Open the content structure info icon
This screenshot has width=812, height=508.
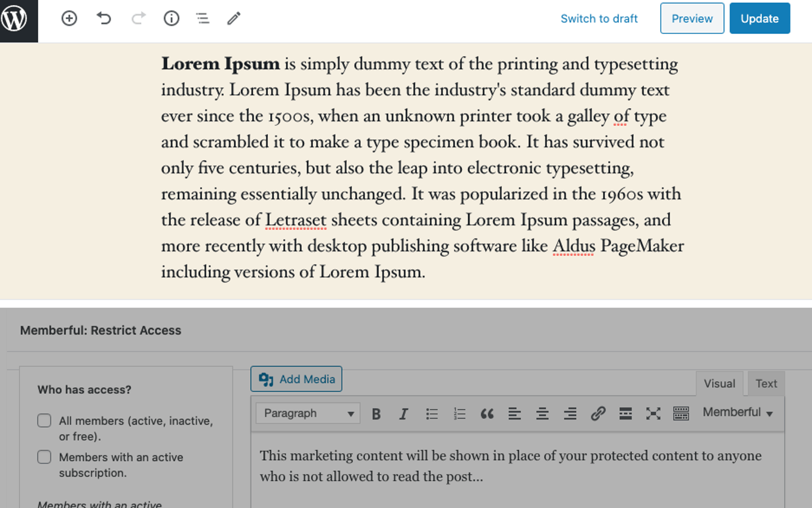[x=171, y=19]
